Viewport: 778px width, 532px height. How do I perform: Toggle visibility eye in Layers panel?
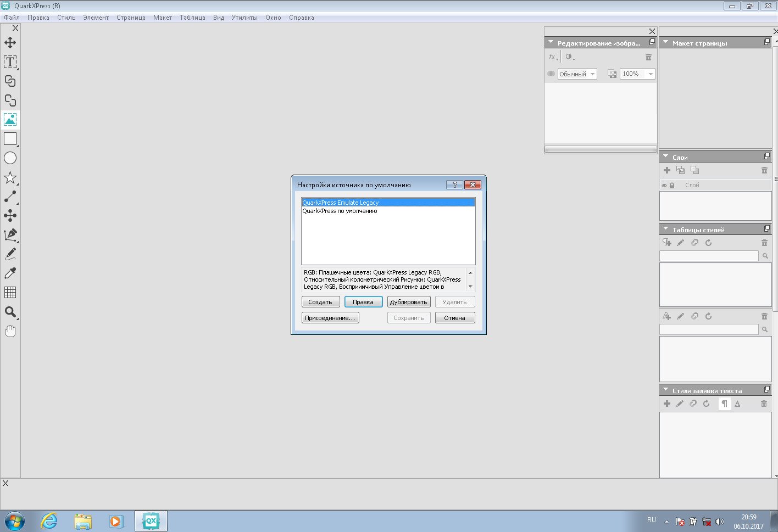(x=664, y=186)
